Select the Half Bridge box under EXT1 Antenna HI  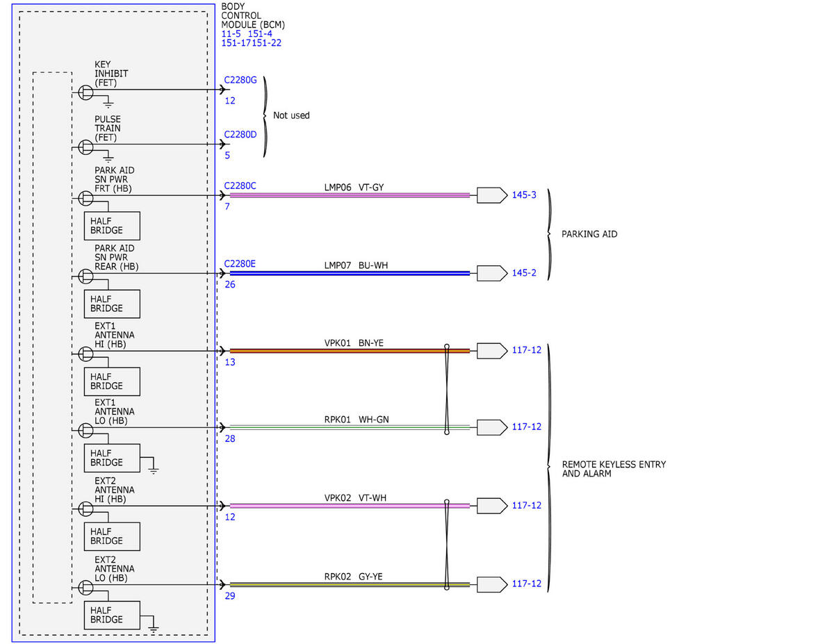coord(112,381)
